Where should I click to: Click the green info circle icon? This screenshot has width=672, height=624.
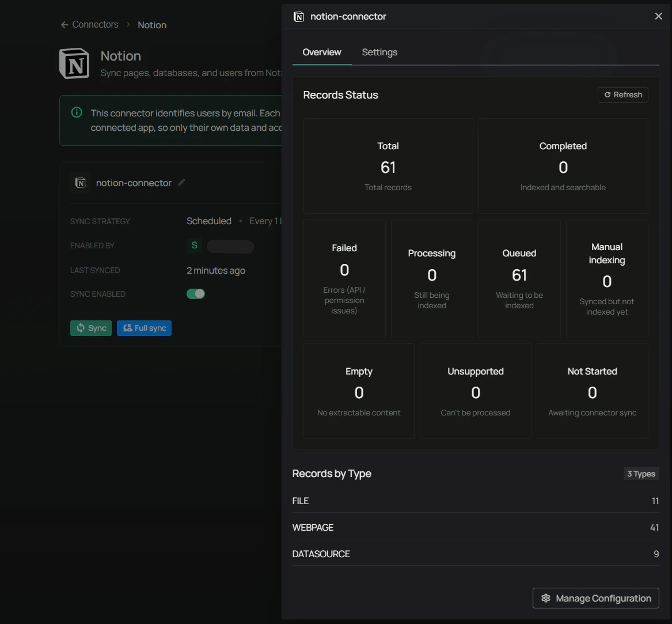(x=77, y=112)
